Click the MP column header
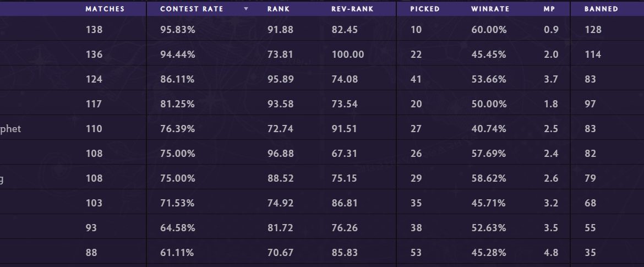This screenshot has width=644, height=267. click(x=550, y=9)
